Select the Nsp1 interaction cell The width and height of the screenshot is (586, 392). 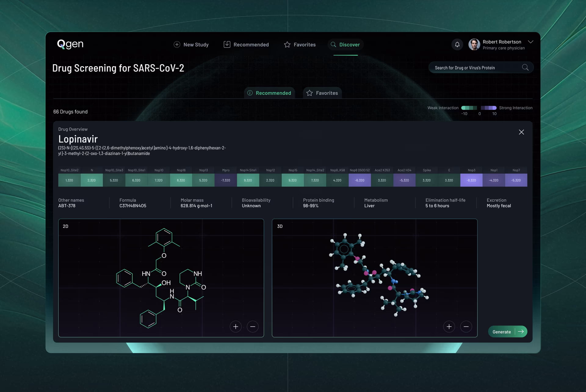tap(494, 180)
